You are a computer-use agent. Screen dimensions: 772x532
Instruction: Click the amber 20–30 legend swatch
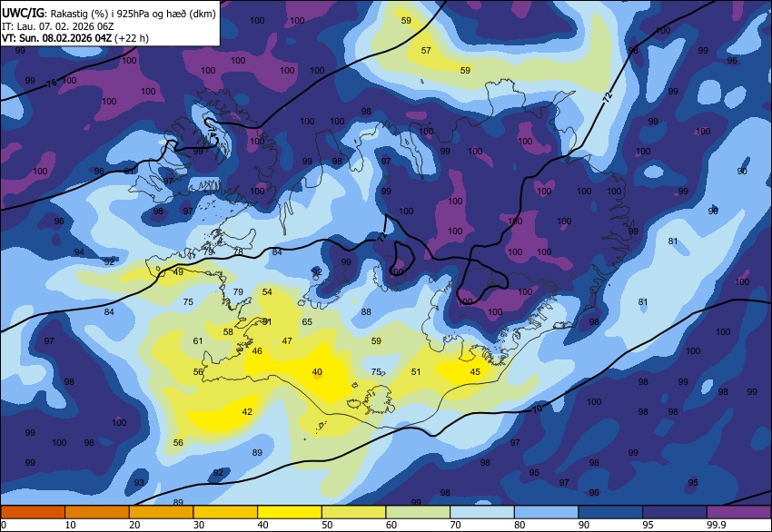[x=161, y=512]
